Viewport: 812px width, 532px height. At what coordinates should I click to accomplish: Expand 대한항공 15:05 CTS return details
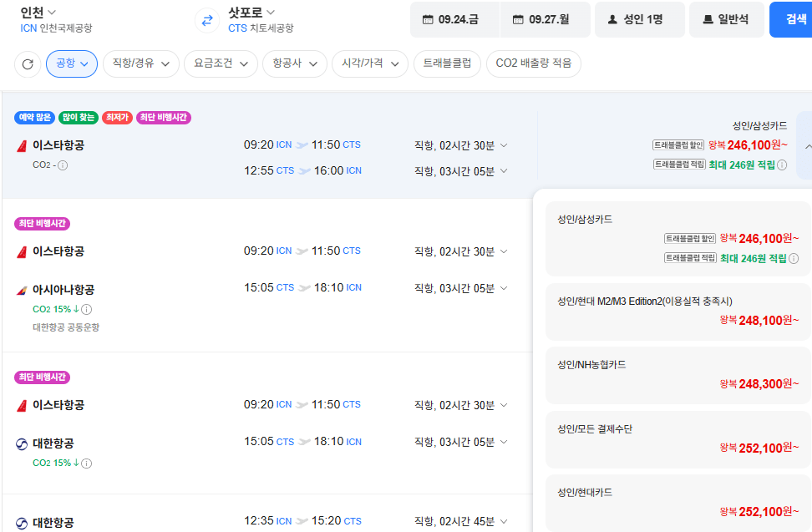click(504, 442)
